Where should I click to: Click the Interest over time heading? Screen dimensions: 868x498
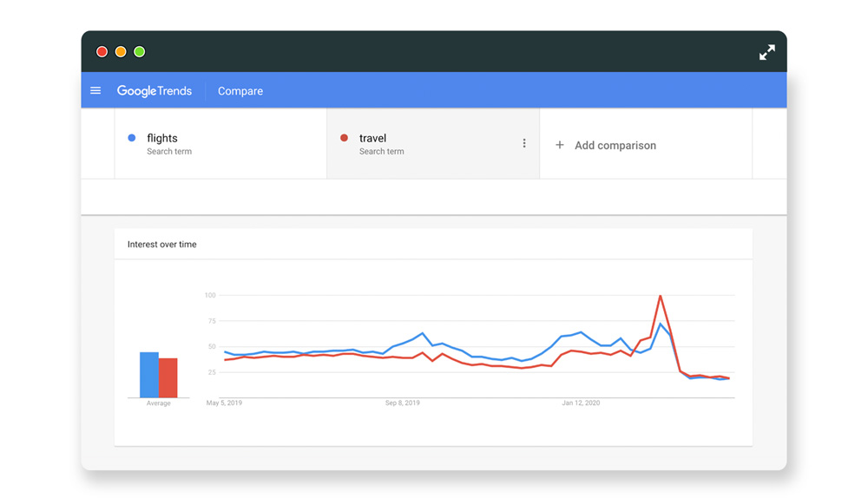(162, 245)
